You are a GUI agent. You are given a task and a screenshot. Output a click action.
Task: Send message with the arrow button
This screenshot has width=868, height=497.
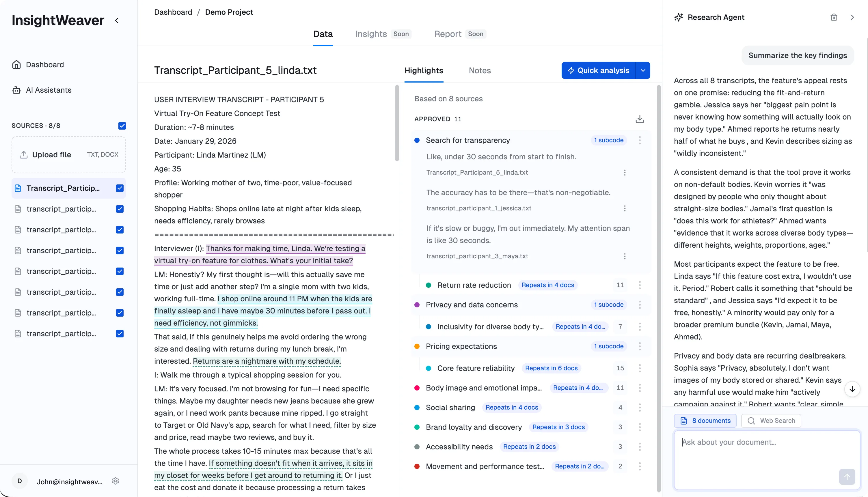point(847,477)
